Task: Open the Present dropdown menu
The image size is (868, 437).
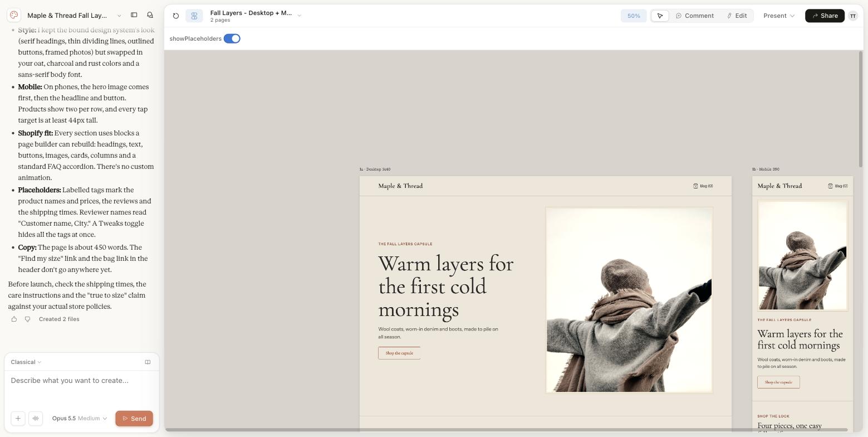Action: [x=779, y=16]
